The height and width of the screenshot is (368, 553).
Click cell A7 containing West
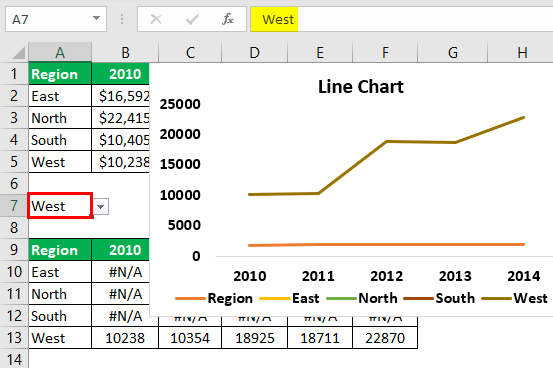(60, 206)
